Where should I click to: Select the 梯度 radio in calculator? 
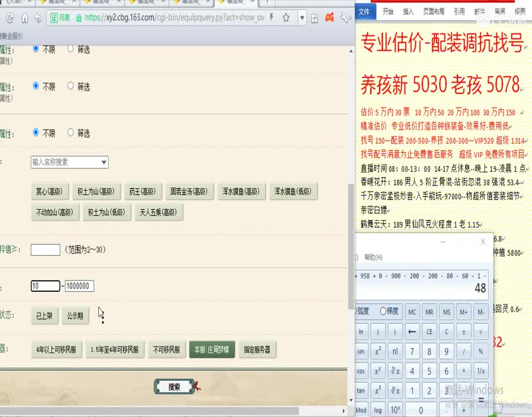[383, 311]
